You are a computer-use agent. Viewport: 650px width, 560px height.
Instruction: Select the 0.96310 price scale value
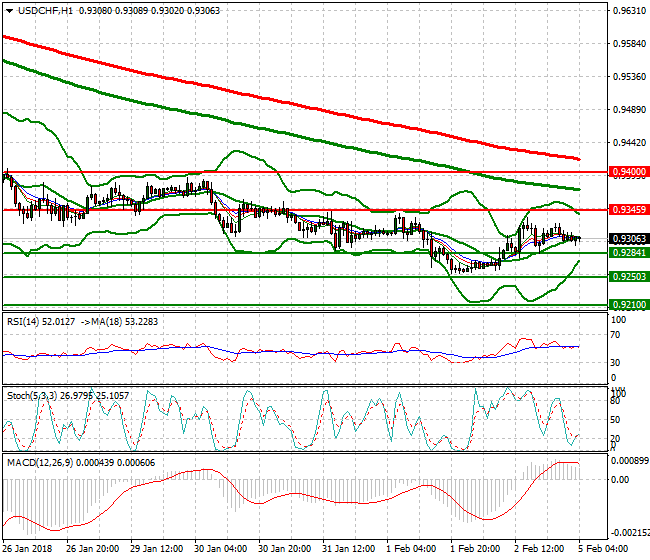(x=630, y=10)
